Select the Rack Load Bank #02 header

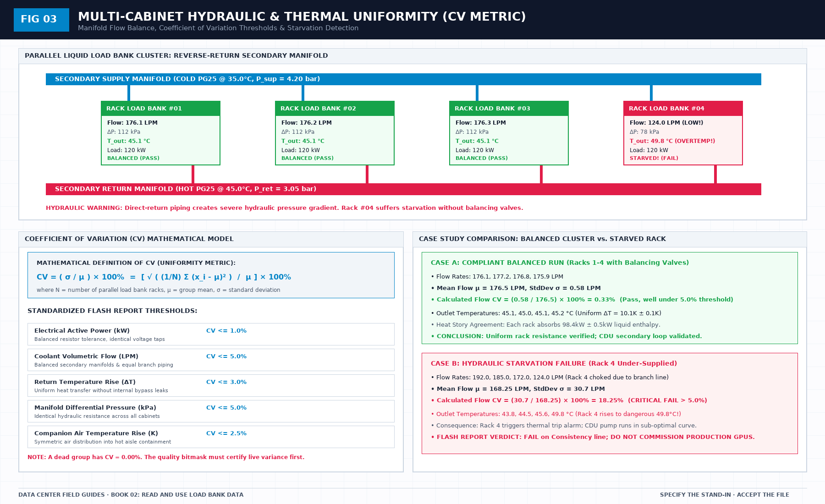(x=335, y=109)
